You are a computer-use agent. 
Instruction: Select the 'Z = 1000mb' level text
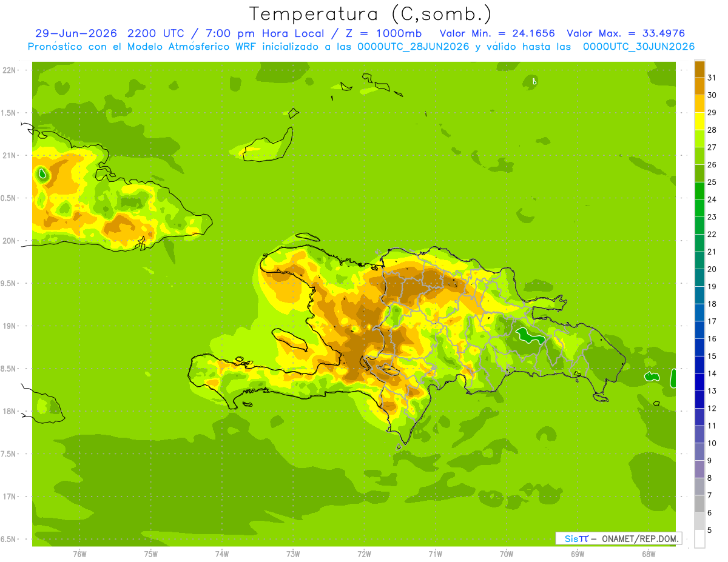click(x=383, y=33)
